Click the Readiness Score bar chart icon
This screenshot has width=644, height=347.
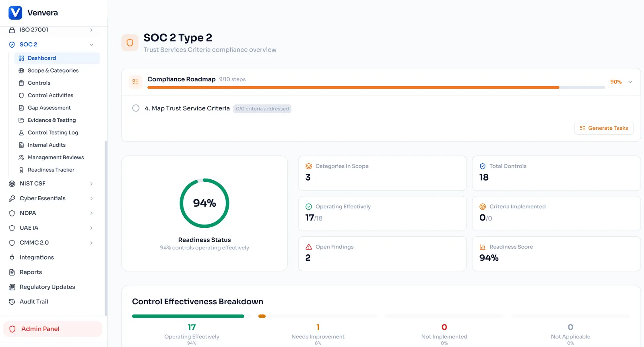(483, 247)
